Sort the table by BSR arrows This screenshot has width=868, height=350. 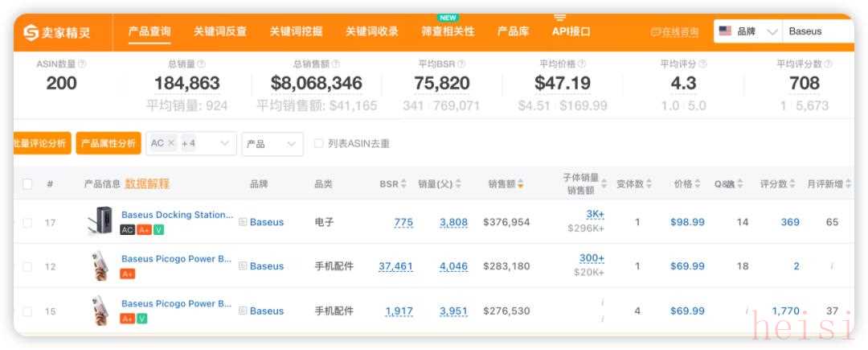pyautogui.click(x=404, y=184)
